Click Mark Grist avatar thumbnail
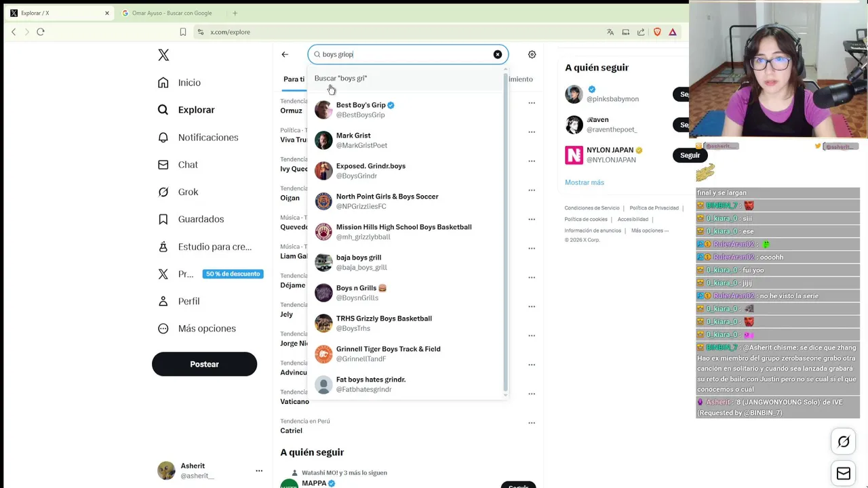Image resolution: width=868 pixels, height=488 pixels. (x=323, y=140)
